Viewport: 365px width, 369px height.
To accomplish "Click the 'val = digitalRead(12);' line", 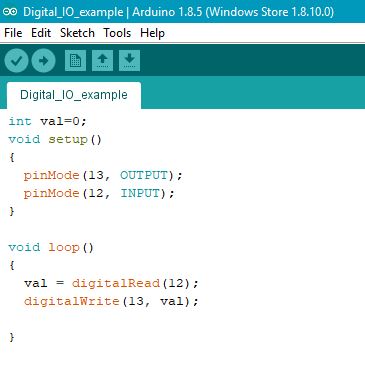I will [111, 284].
